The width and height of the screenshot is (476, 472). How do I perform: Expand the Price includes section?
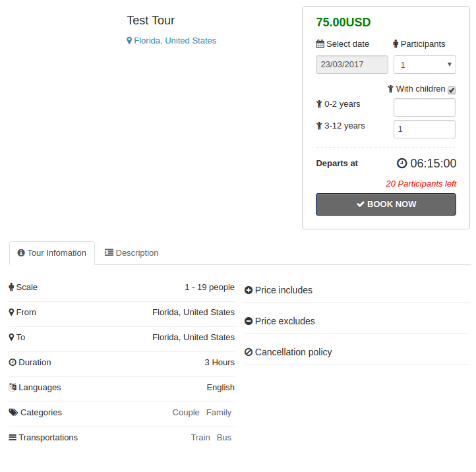click(x=283, y=290)
